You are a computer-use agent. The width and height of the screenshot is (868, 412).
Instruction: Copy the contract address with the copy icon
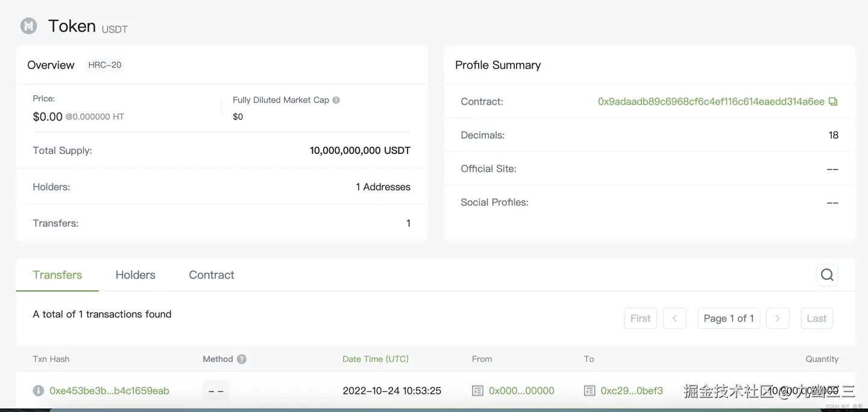[x=833, y=101]
